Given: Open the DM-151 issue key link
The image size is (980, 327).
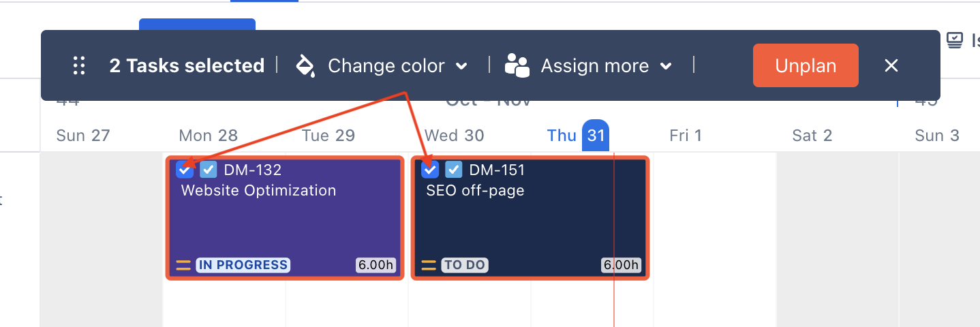Looking at the screenshot, I should pos(497,170).
